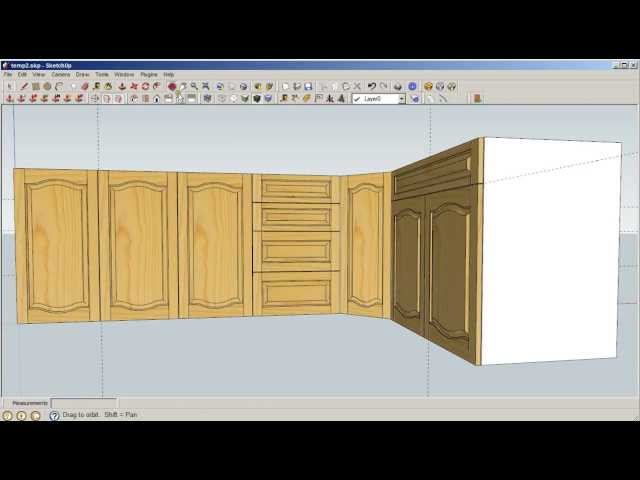Select the Paint Bucket tool
The width and height of the screenshot is (640, 480).
(x=108, y=86)
